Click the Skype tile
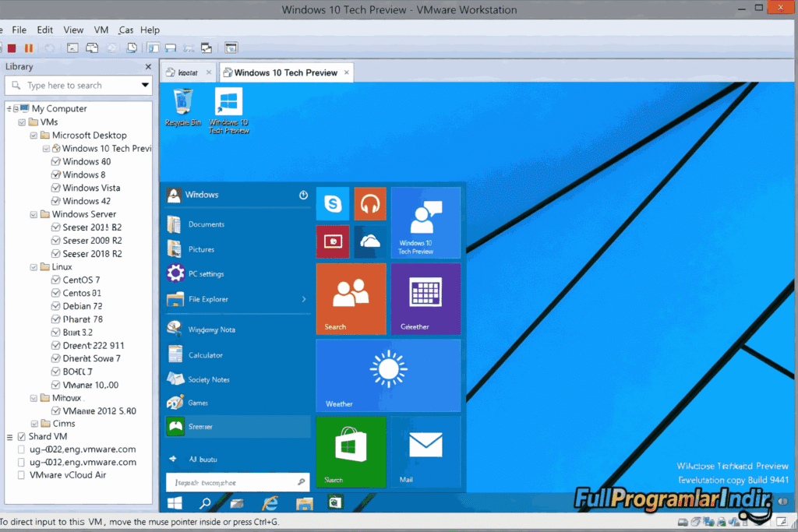The width and height of the screenshot is (798, 532). (x=332, y=203)
